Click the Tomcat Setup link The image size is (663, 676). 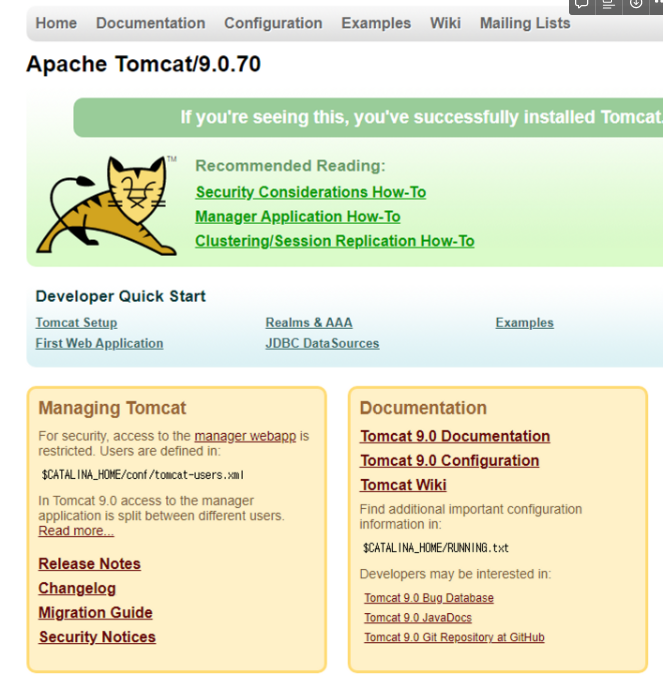coord(76,323)
